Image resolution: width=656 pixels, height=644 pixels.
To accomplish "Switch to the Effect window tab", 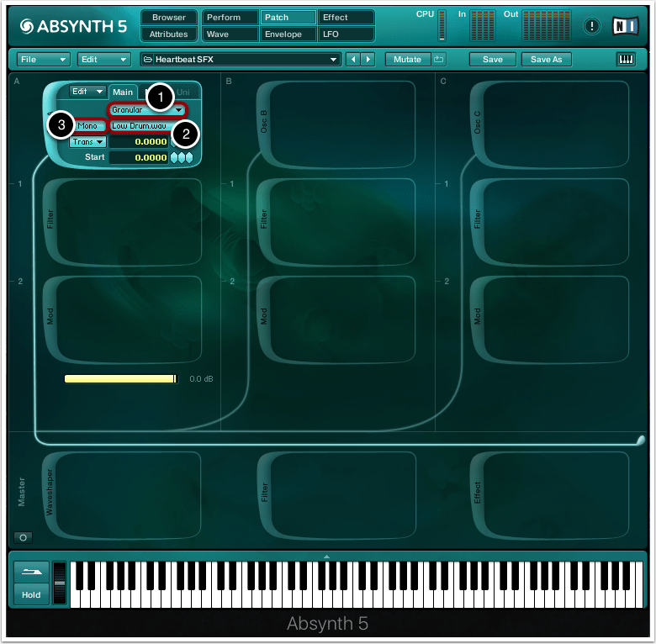I will (x=346, y=18).
